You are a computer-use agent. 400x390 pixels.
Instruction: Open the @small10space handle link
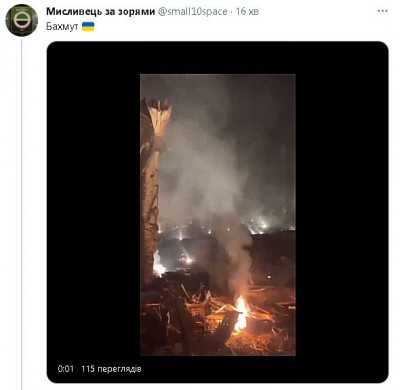[x=192, y=12]
